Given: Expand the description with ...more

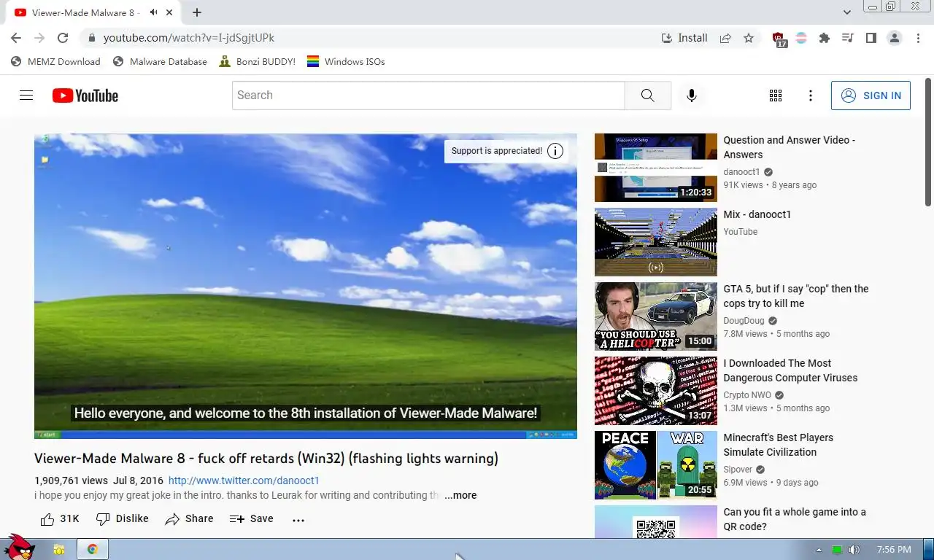Looking at the screenshot, I should 460,495.
